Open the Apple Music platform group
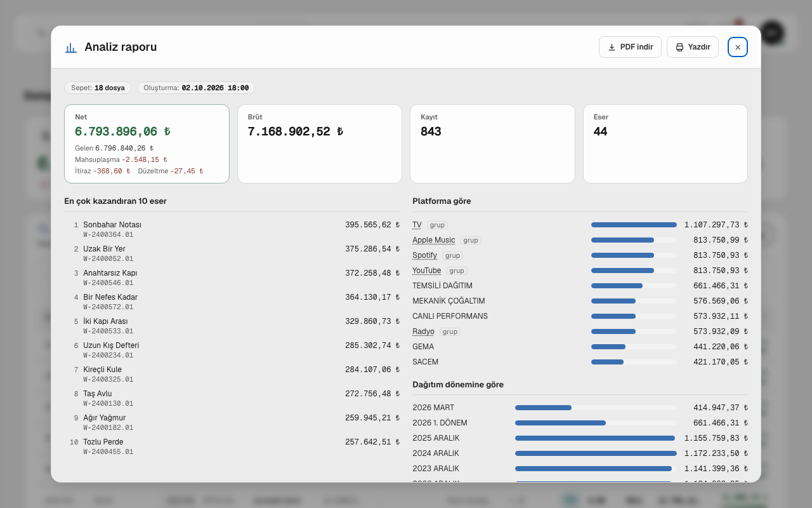This screenshot has height=508, width=812. pyautogui.click(x=434, y=240)
